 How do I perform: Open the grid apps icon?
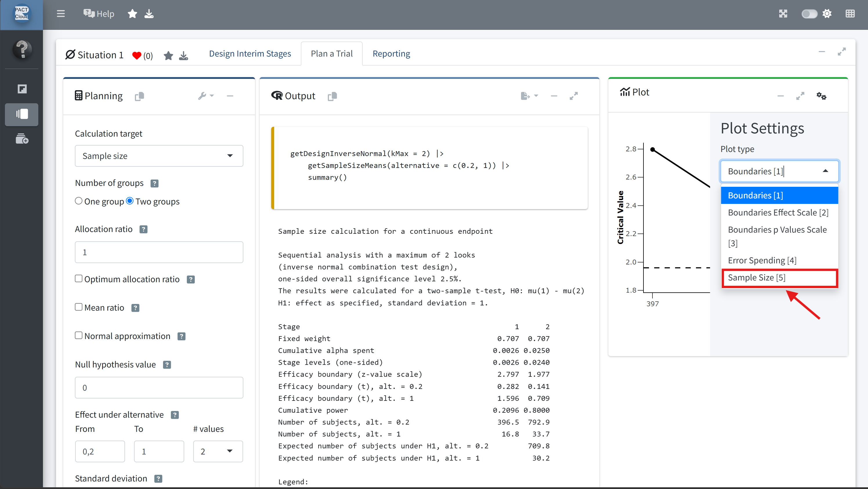pyautogui.click(x=850, y=14)
